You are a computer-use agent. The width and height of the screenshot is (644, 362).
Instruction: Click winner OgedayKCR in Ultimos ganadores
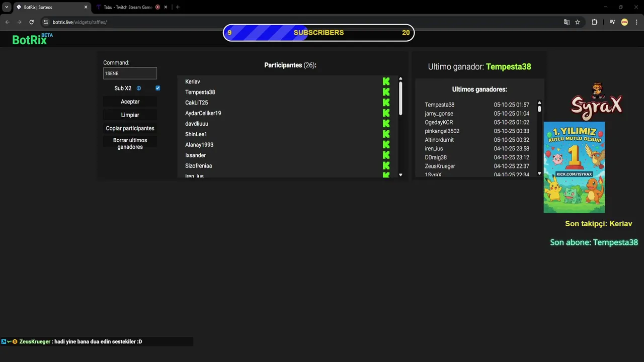[x=439, y=122]
